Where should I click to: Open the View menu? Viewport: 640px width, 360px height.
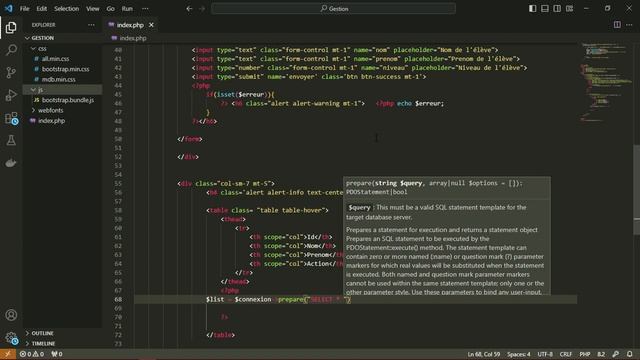pyautogui.click(x=93, y=8)
